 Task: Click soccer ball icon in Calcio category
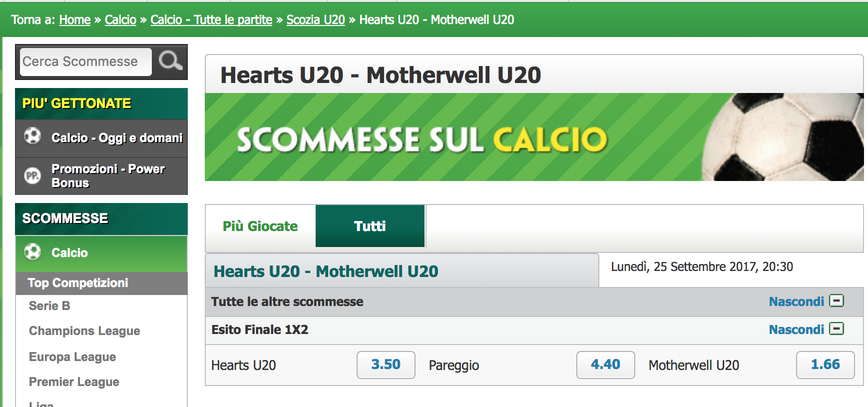(32, 251)
